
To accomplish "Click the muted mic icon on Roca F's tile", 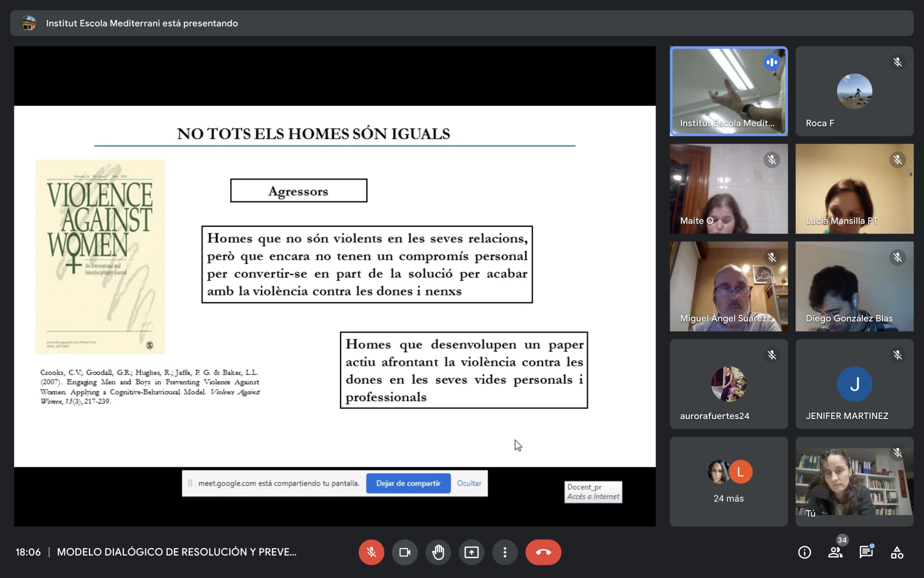I will pos(898,62).
